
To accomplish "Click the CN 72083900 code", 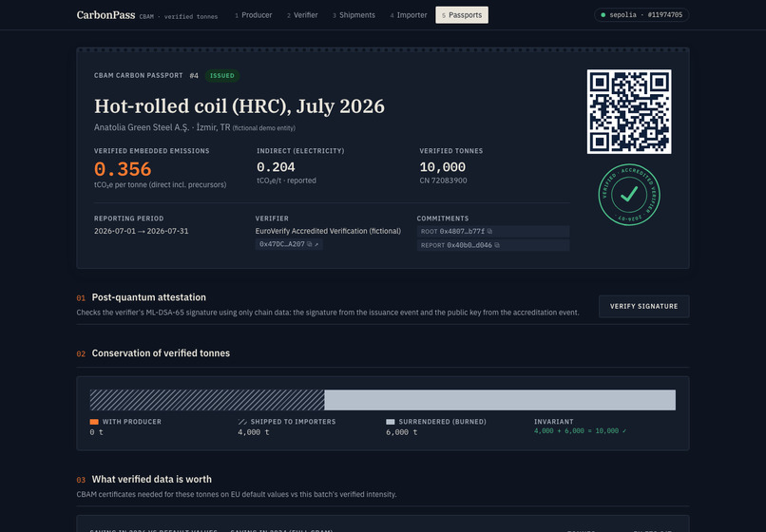I will point(443,180).
